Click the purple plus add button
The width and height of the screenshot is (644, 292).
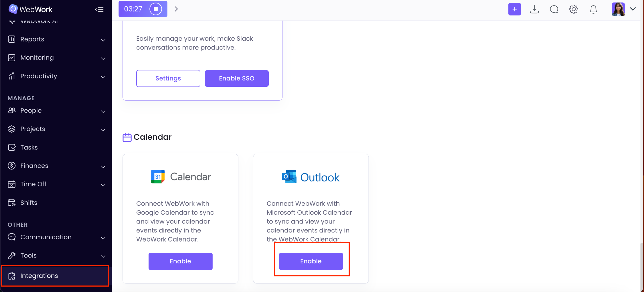pos(514,9)
